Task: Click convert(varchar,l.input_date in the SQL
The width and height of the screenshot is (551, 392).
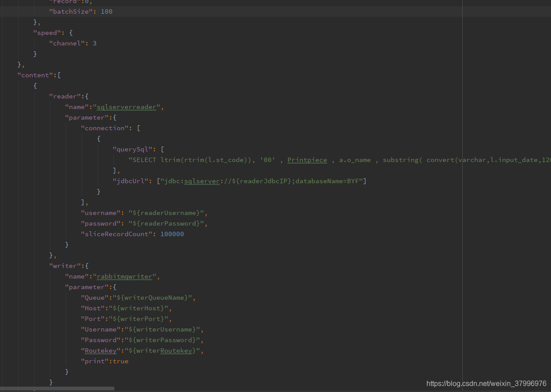Action: pyautogui.click(x=482, y=160)
